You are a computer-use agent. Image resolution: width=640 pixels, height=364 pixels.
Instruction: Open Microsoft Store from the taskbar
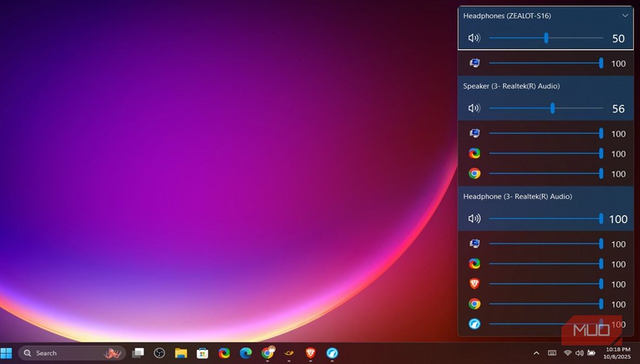(x=202, y=353)
